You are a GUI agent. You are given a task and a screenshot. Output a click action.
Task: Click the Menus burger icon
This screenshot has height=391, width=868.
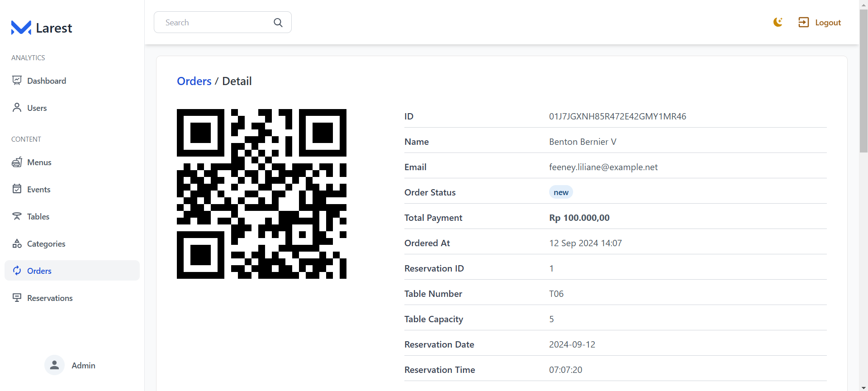click(17, 162)
